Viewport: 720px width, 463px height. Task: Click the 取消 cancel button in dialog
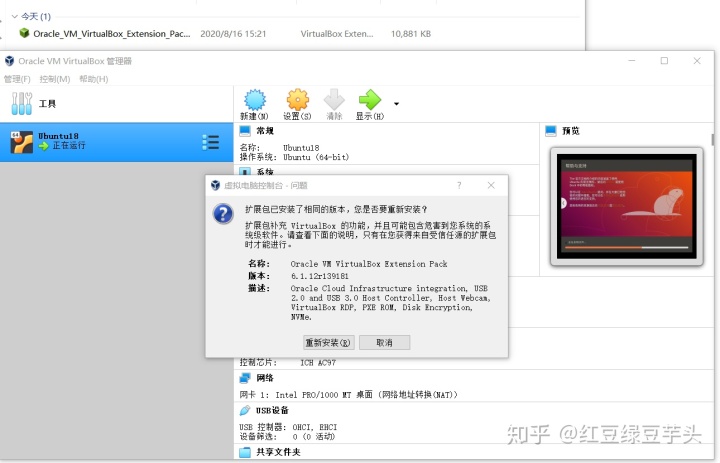384,343
